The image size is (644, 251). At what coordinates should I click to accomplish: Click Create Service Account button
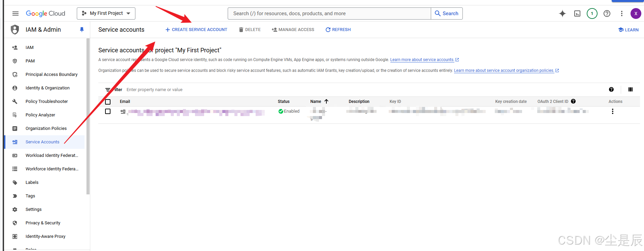[196, 30]
